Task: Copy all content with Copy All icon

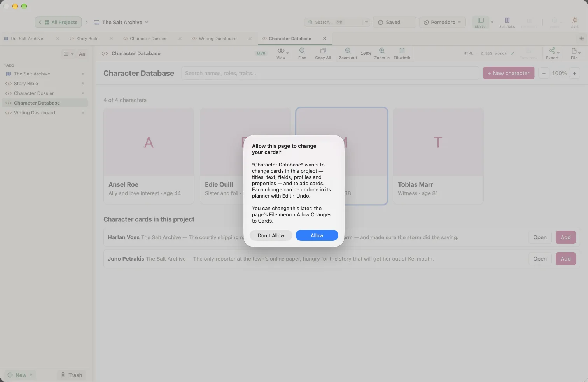Action: point(323,51)
